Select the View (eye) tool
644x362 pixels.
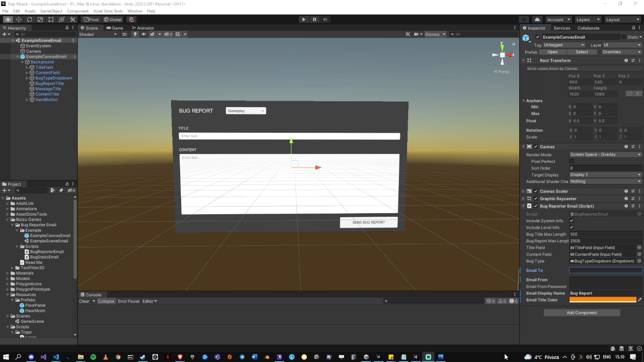click(8, 20)
